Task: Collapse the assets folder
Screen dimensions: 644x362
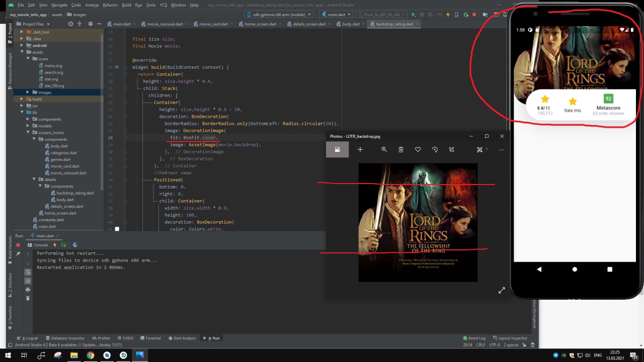Action: point(22,52)
